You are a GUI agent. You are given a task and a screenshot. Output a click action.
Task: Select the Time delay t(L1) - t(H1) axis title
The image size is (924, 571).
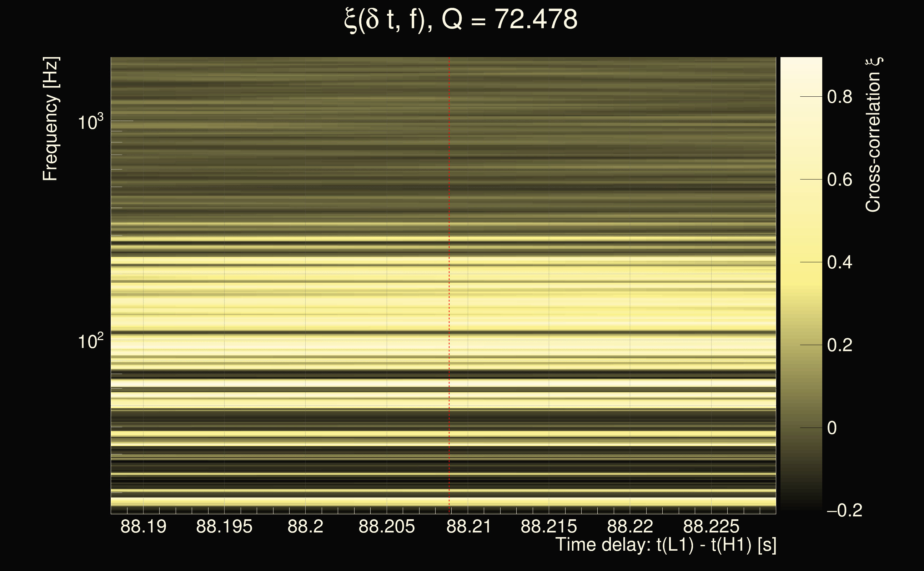click(666, 545)
